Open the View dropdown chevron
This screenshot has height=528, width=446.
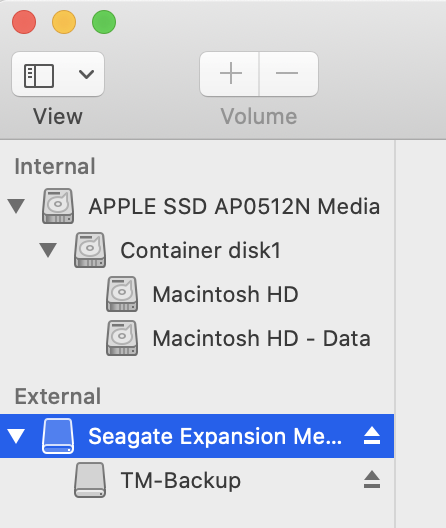86,74
